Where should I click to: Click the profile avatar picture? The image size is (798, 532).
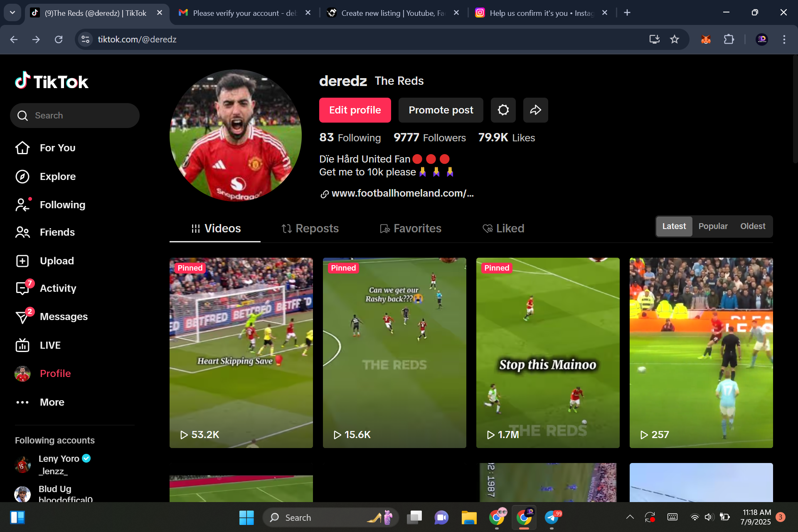pos(236,135)
